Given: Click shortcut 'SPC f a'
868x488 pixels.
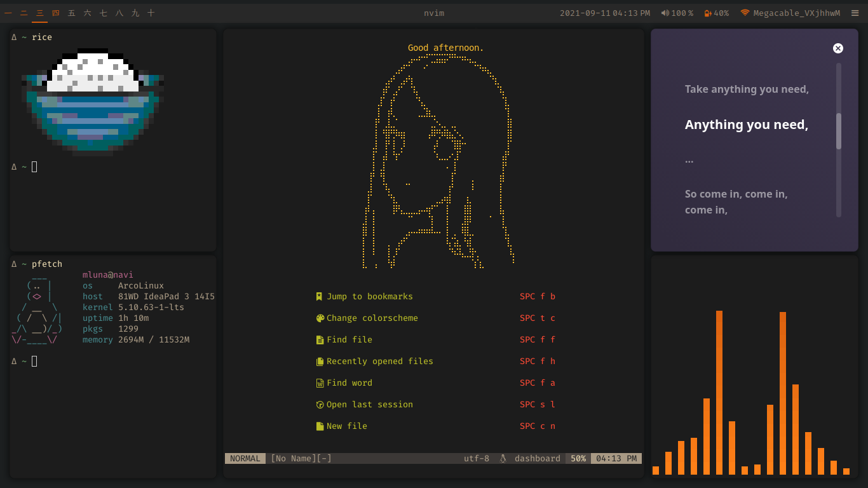Looking at the screenshot, I should coord(538,383).
